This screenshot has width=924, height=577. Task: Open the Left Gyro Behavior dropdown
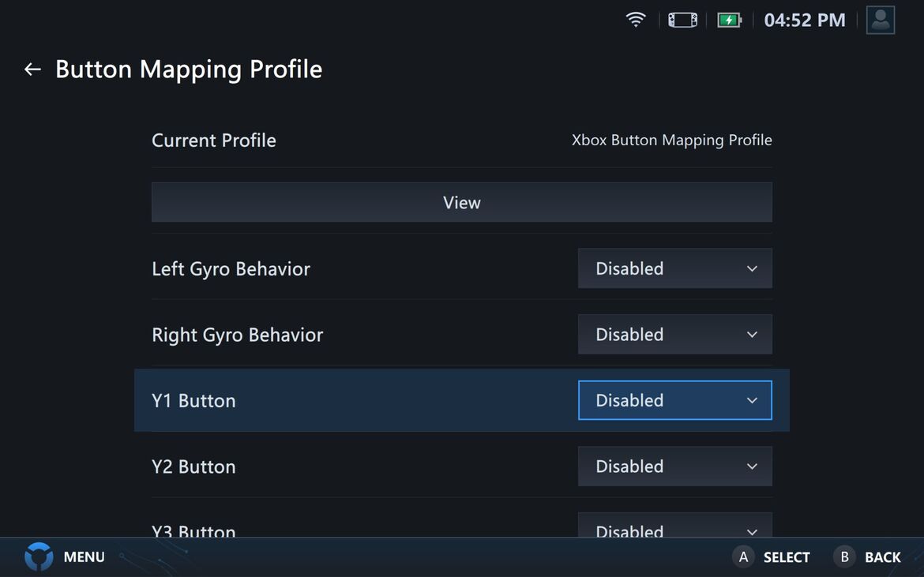[674, 268]
